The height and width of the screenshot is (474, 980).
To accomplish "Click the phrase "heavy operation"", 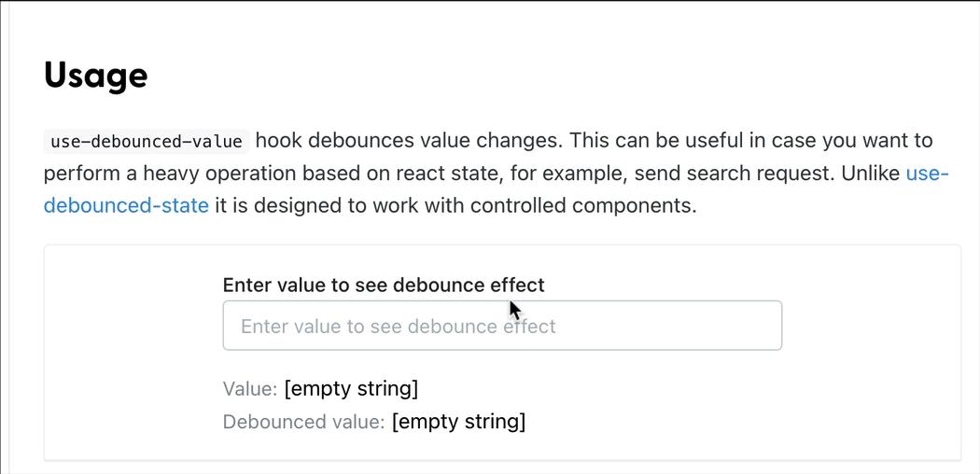I will [x=215, y=174].
